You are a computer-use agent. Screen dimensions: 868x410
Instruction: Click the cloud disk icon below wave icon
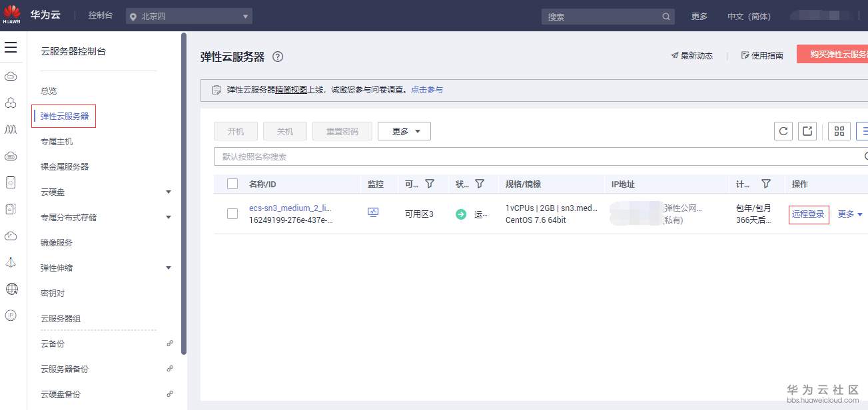(11, 156)
